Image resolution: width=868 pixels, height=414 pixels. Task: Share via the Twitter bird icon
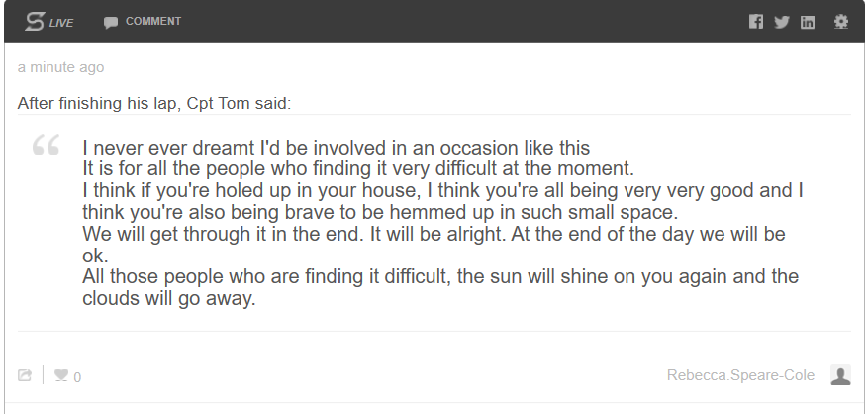point(782,22)
